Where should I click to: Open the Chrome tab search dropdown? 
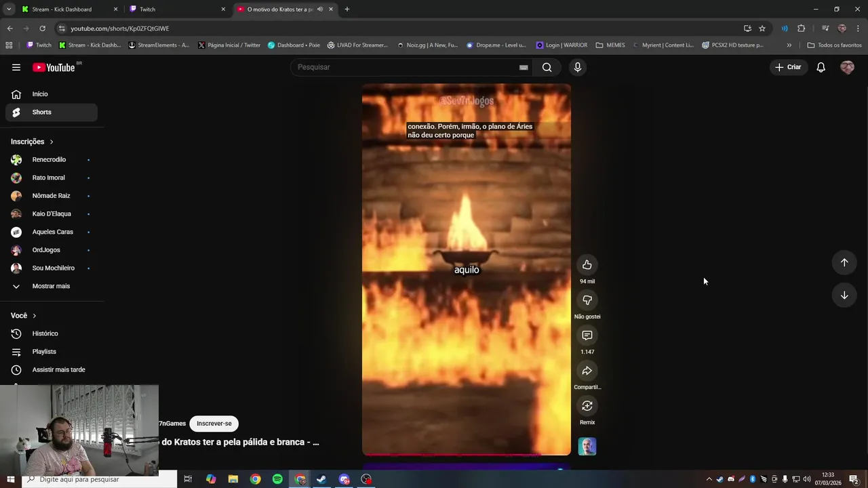pyautogui.click(x=9, y=9)
